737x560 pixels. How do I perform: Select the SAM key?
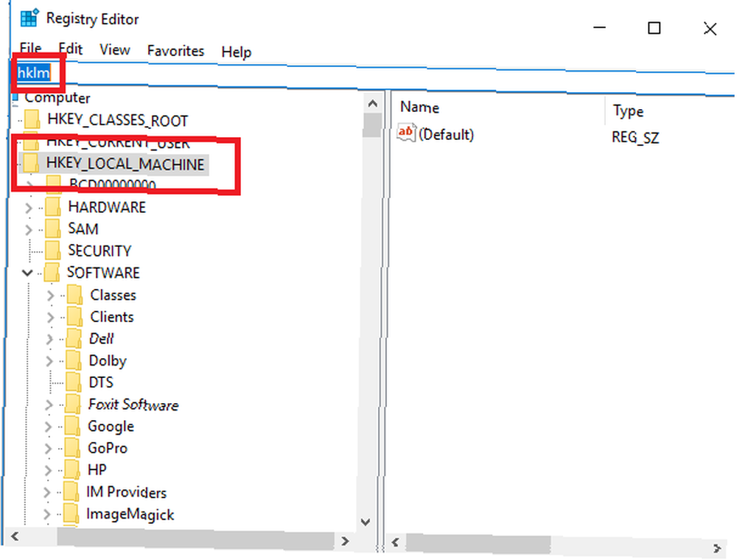pyautogui.click(x=83, y=229)
